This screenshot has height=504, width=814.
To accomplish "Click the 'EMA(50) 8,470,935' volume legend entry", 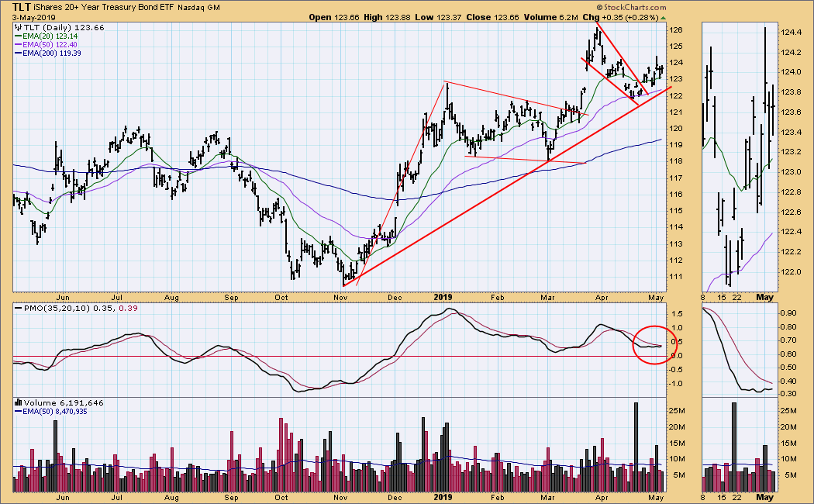I will [x=54, y=411].
